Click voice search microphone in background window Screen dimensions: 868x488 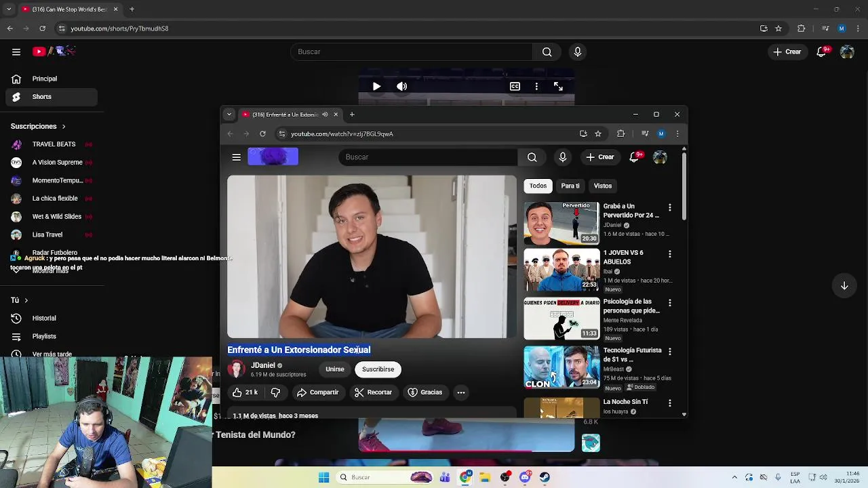pos(578,52)
